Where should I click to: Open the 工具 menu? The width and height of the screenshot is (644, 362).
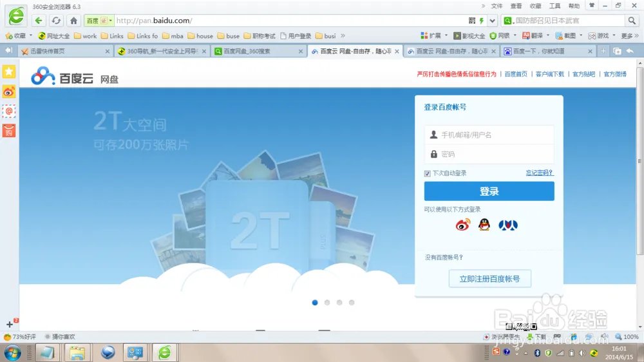click(554, 6)
